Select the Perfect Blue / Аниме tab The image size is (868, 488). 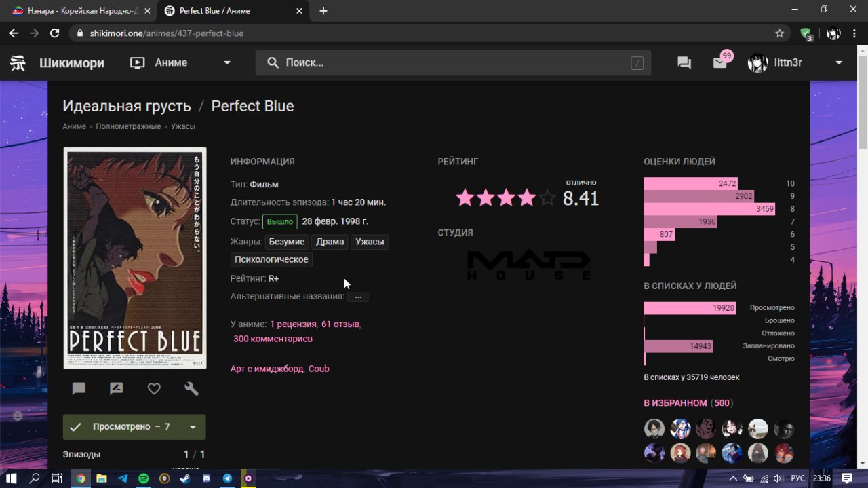233,11
